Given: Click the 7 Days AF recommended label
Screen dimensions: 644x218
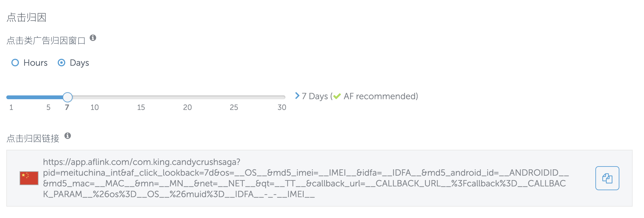Looking at the screenshot, I should click(360, 96).
